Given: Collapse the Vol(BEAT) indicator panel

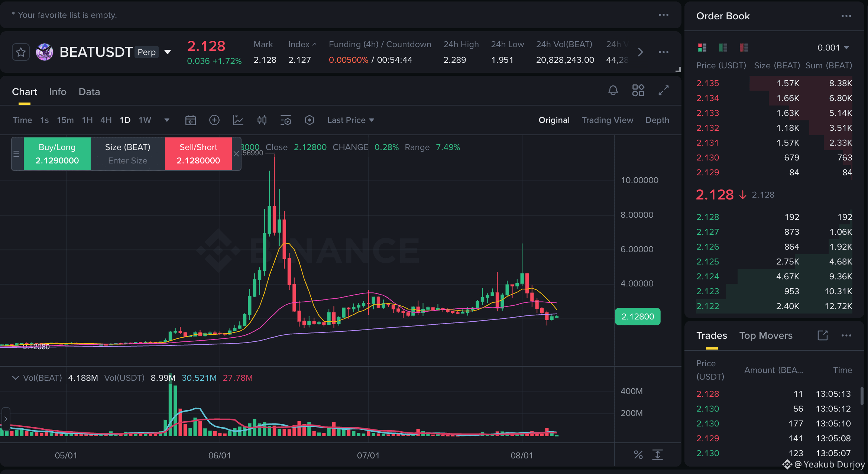Looking at the screenshot, I should point(16,378).
